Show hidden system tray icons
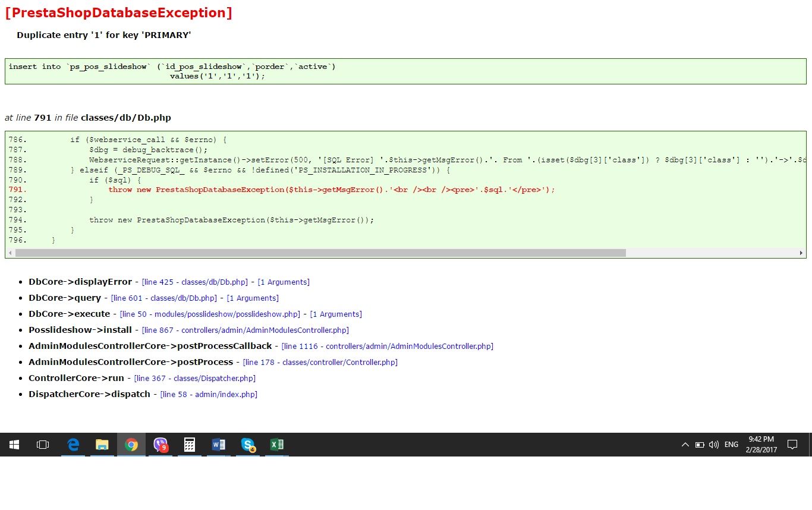 point(685,445)
